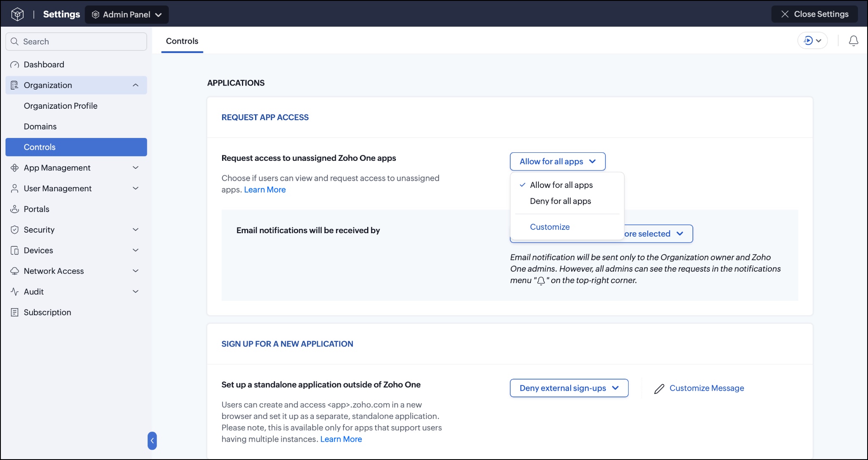The height and width of the screenshot is (460, 868).
Task: Click 'Request access to unassigned Zoho One apps'
Action: pyautogui.click(x=309, y=158)
